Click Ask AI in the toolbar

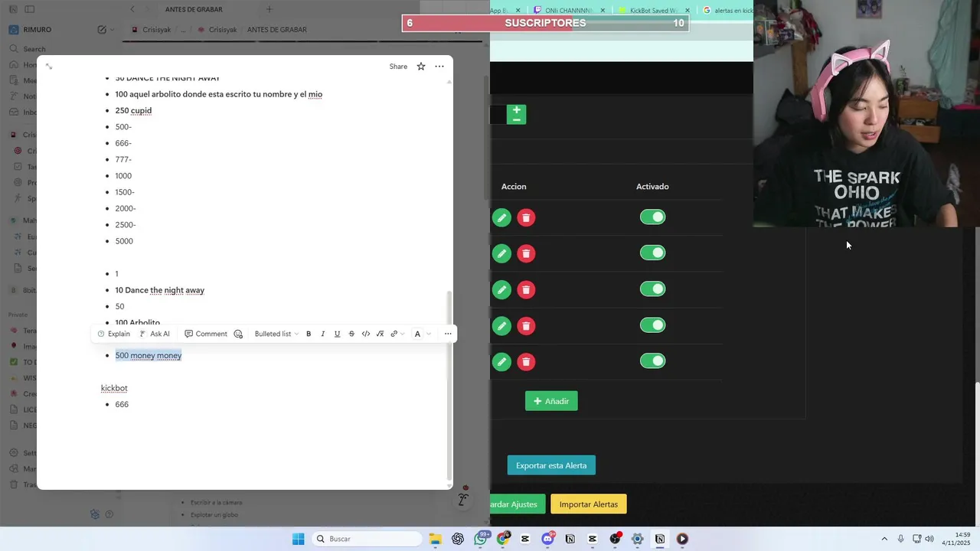(x=155, y=334)
